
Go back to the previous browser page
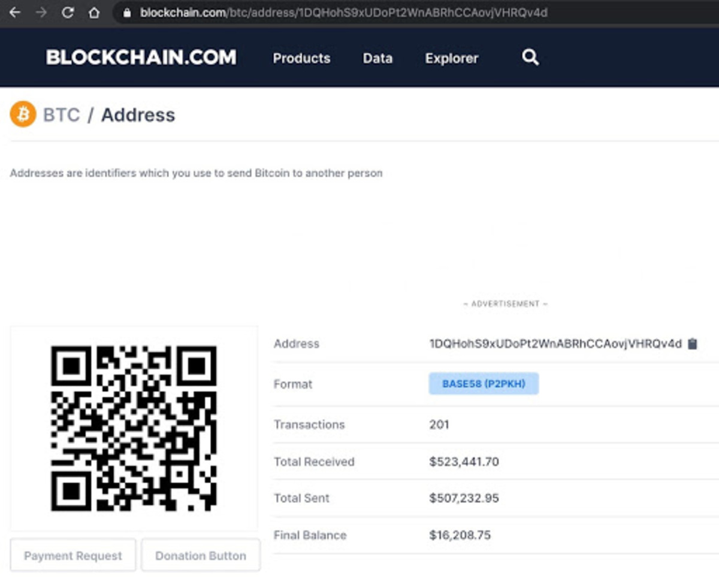14,13
